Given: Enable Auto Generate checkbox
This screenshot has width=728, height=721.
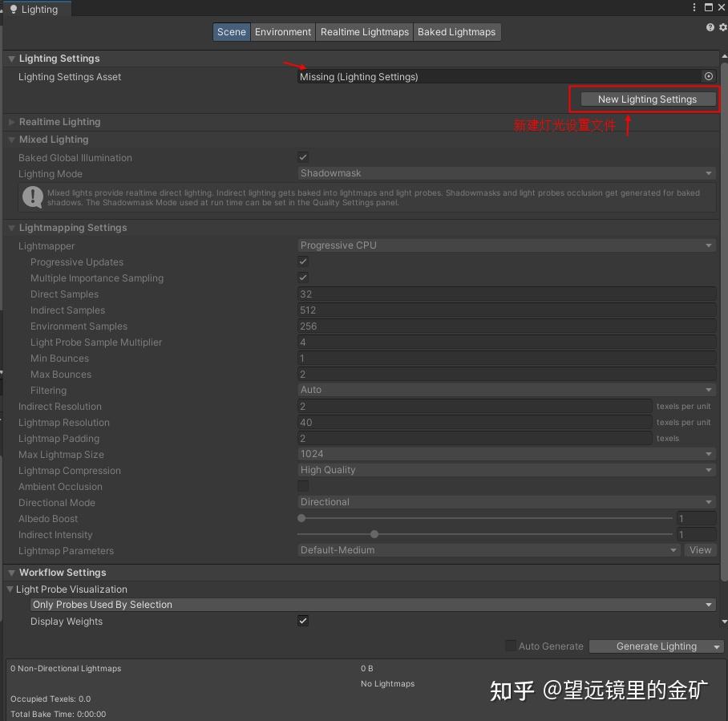Looking at the screenshot, I should pos(510,646).
